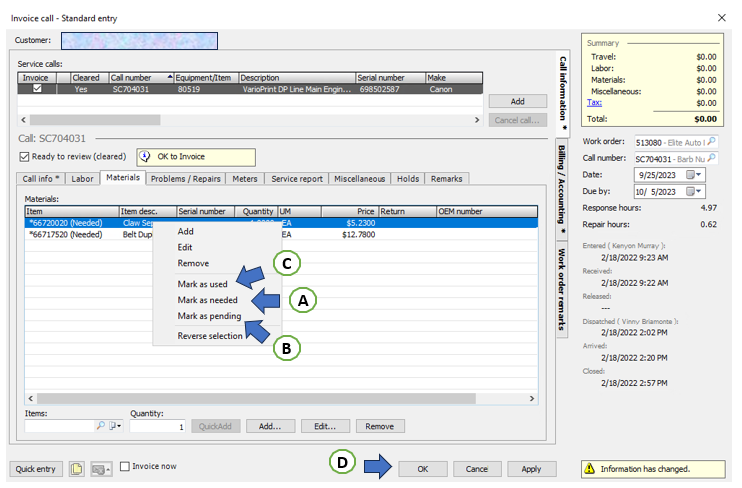
Task: Open the Due by calendar dropdown
Action: click(694, 191)
